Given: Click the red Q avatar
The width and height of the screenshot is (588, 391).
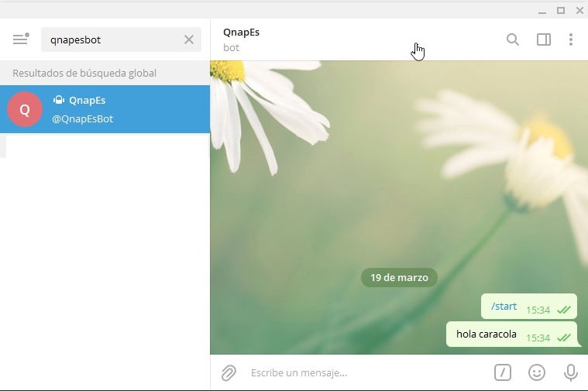Looking at the screenshot, I should (x=25, y=109).
